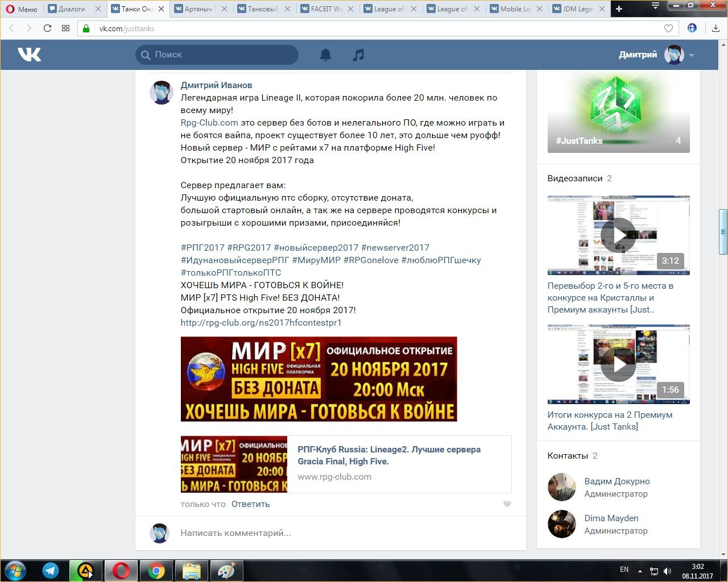Open the volume control in the tray
Viewport: 728px width, 582px height.
coord(667,571)
